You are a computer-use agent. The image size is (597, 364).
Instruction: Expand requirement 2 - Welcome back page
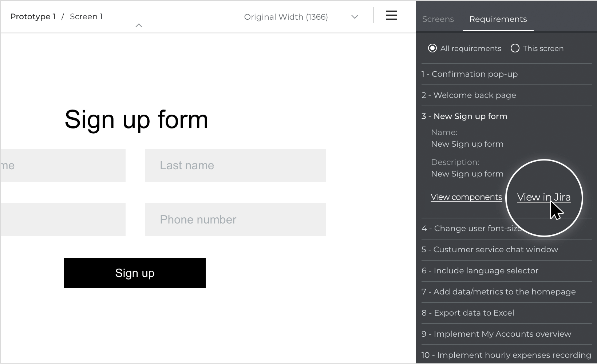(x=506, y=95)
